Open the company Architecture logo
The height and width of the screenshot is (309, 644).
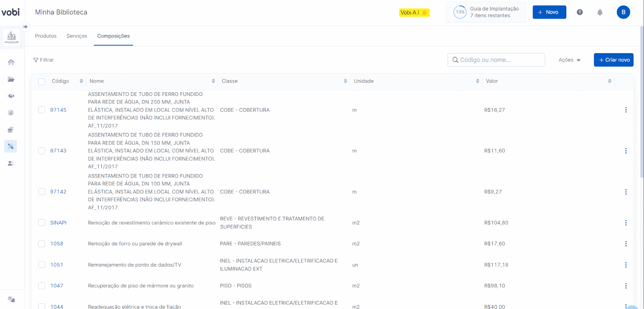pos(12,37)
